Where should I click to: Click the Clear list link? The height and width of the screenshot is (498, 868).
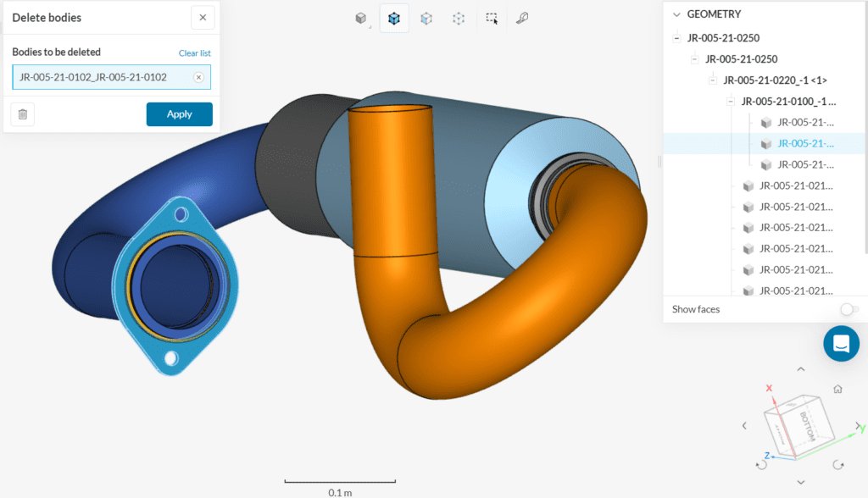194,53
